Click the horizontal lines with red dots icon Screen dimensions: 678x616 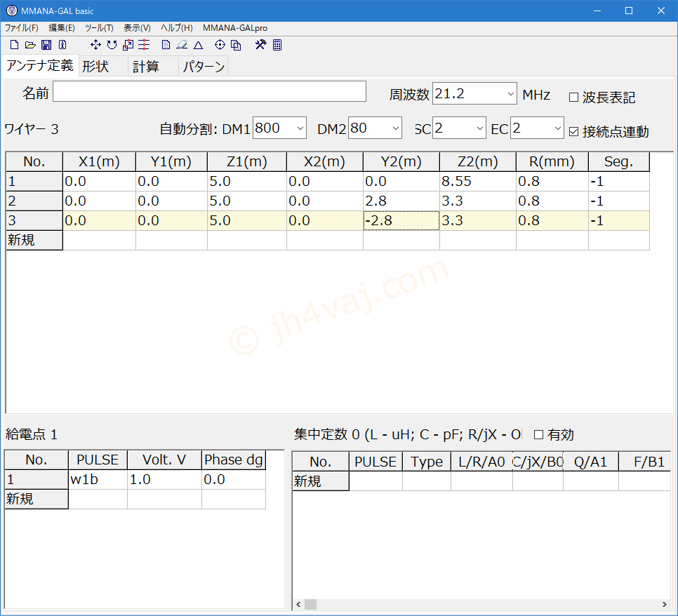(144, 44)
